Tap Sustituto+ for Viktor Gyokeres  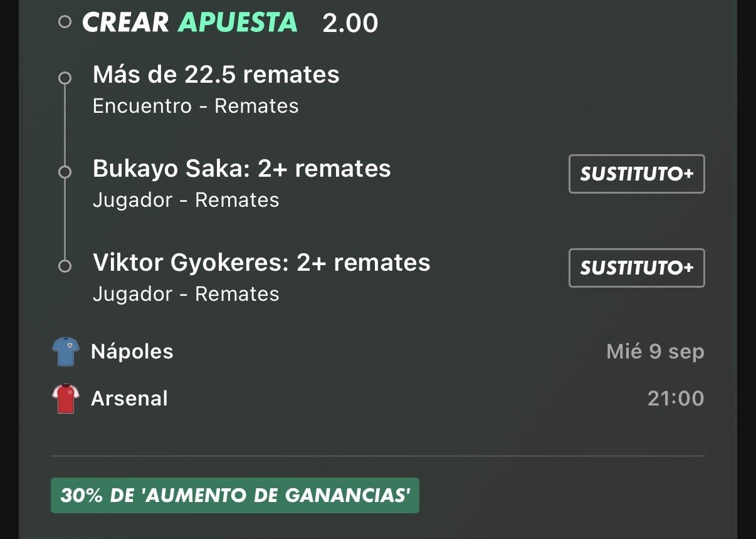point(637,268)
